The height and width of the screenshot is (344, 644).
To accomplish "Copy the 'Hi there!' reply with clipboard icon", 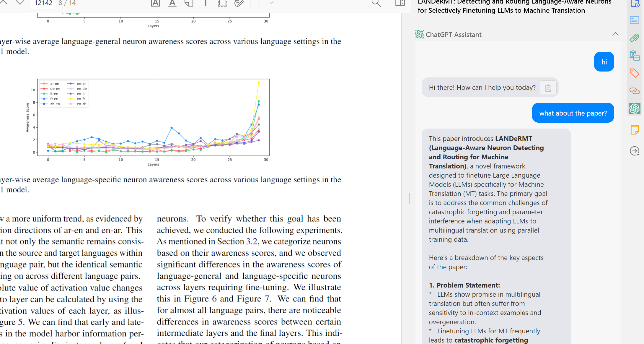I will (548, 88).
